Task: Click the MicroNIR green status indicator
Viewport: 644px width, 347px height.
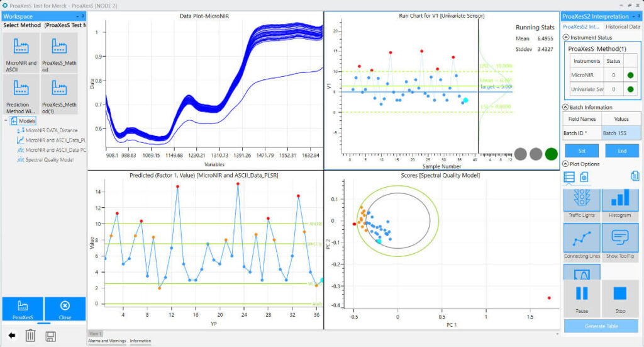Action: [x=630, y=75]
